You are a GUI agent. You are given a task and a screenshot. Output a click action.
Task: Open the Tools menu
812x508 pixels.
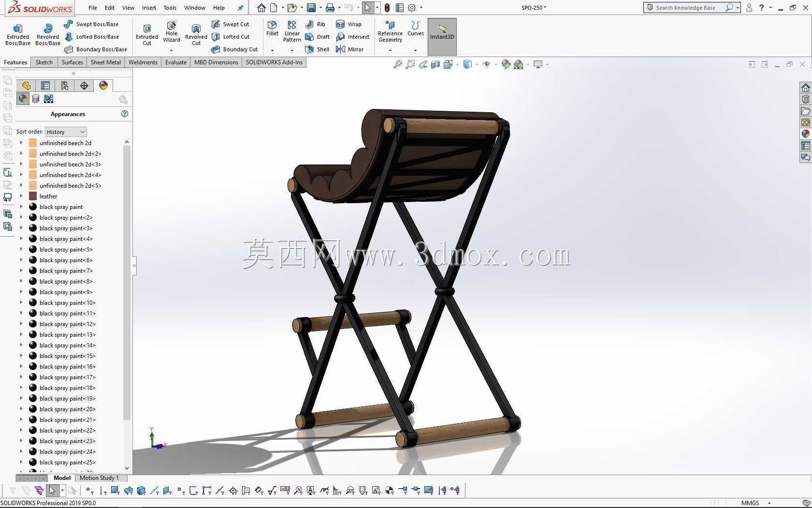[170, 8]
